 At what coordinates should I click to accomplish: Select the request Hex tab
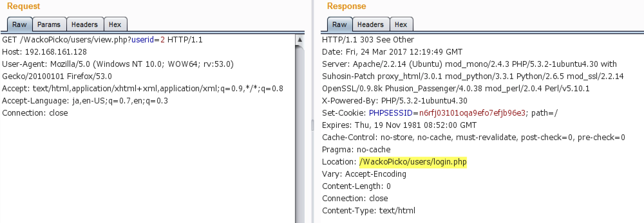point(115,25)
